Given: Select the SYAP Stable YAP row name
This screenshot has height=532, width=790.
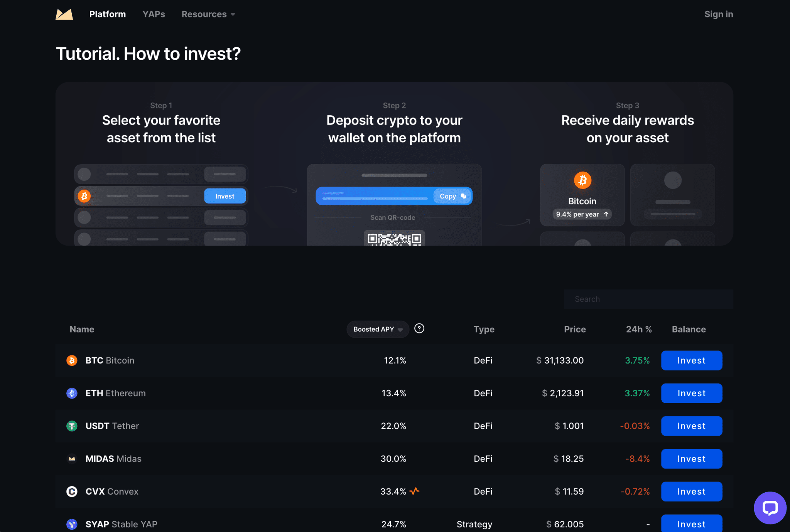Looking at the screenshot, I should (x=122, y=524).
